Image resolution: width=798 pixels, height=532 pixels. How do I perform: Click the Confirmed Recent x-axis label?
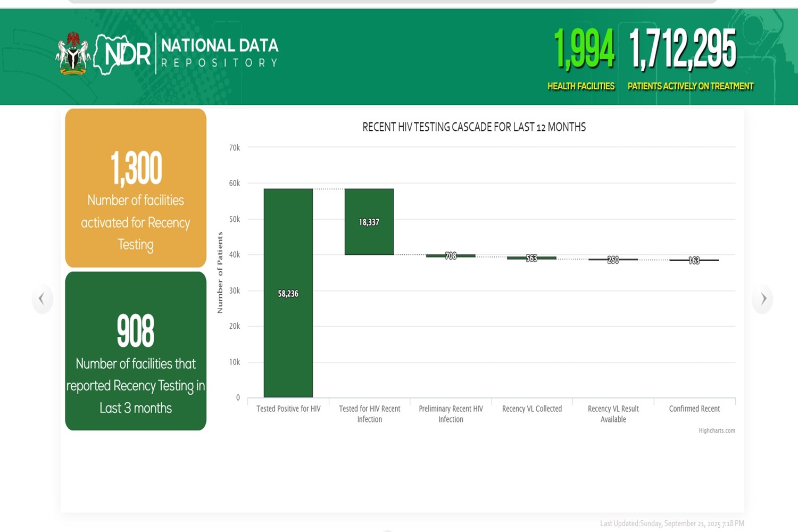point(694,409)
